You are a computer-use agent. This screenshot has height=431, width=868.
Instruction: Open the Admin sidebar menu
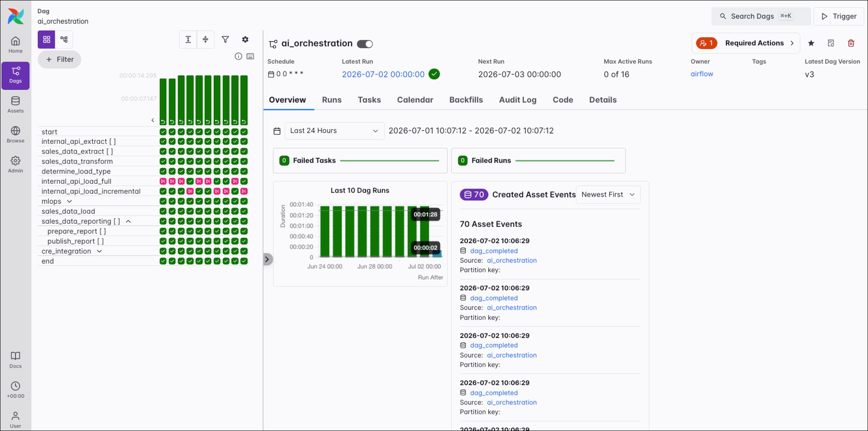coord(16,165)
